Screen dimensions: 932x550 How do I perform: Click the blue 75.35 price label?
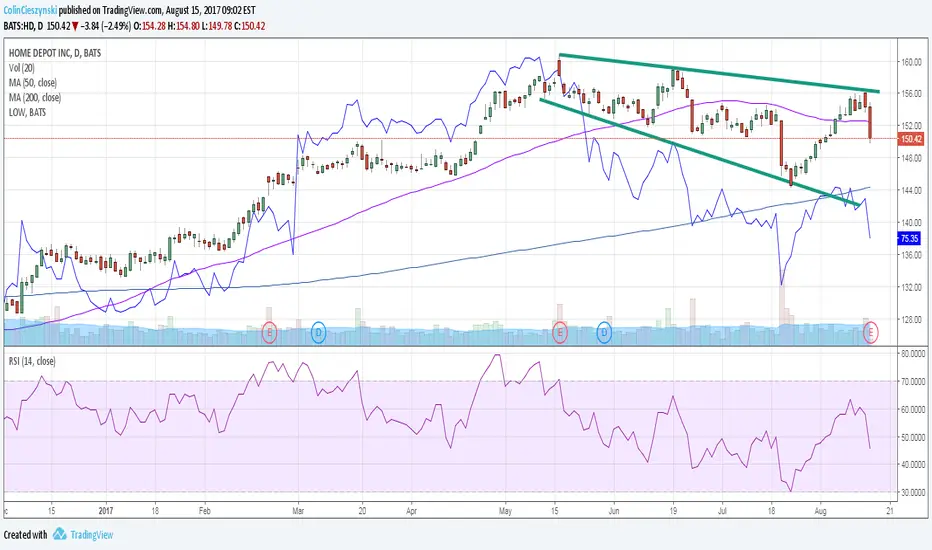(909, 238)
